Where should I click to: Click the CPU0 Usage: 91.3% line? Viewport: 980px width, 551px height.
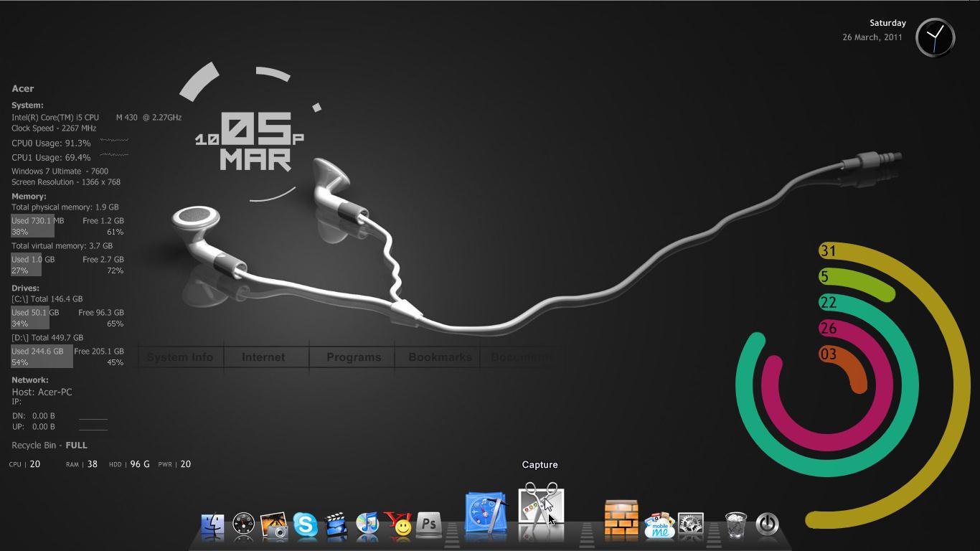51,143
